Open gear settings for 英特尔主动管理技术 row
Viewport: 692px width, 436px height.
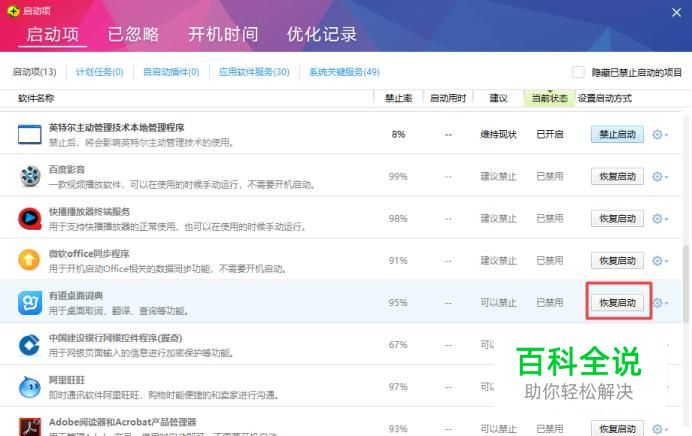659,135
